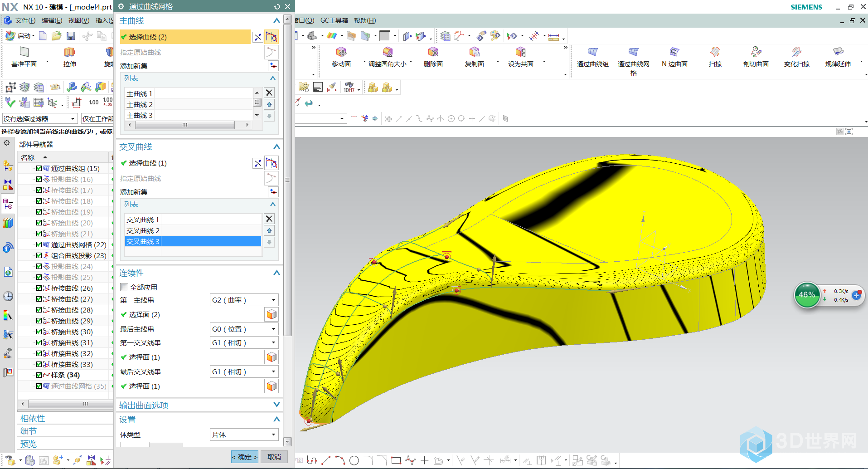The width and height of the screenshot is (868, 469).
Task: Click the dialog vertical scrollbar thumb
Action: coord(287,180)
